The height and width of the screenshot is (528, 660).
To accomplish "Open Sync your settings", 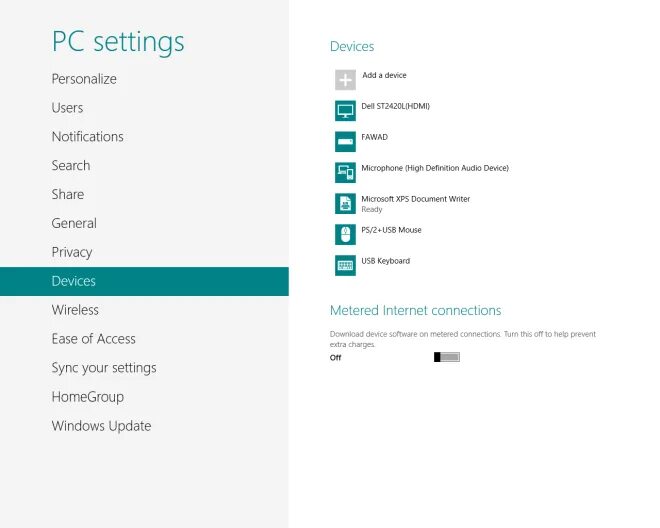I will click(104, 368).
